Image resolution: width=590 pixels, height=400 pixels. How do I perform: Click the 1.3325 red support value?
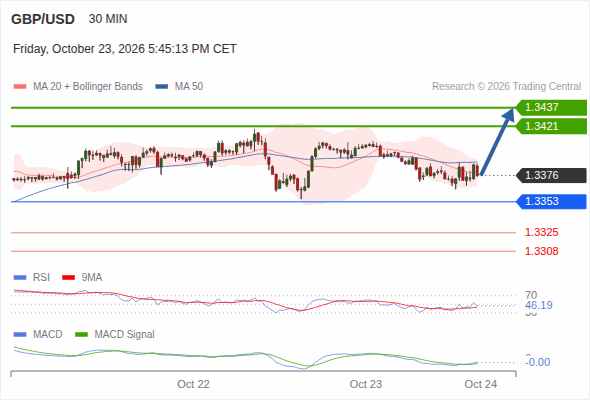pyautogui.click(x=541, y=233)
